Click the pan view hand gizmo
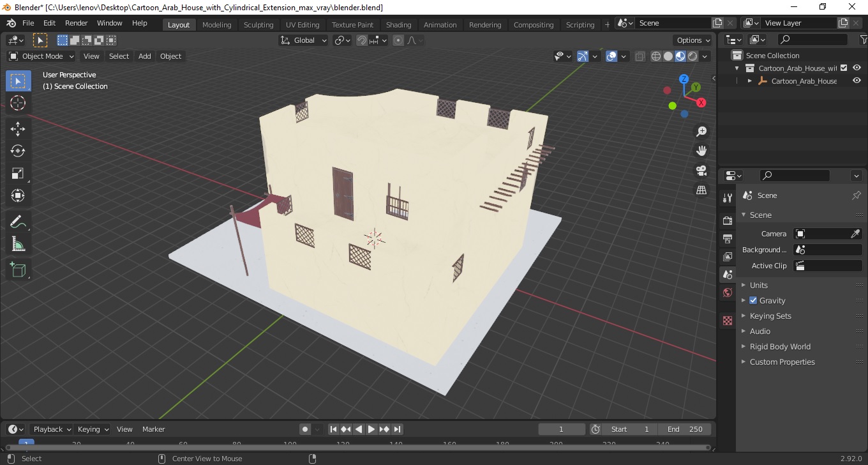868x465 pixels. (701, 151)
